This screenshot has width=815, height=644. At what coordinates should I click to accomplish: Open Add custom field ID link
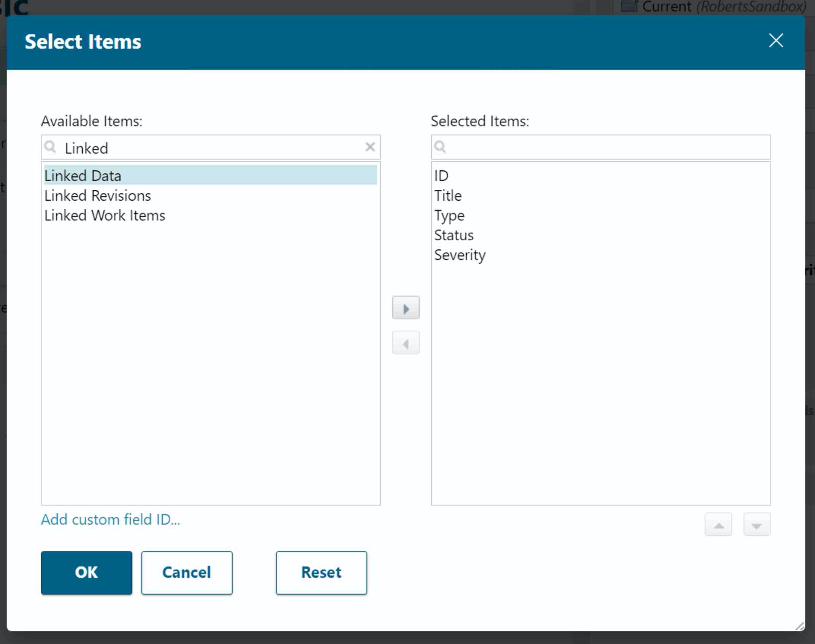pos(111,520)
